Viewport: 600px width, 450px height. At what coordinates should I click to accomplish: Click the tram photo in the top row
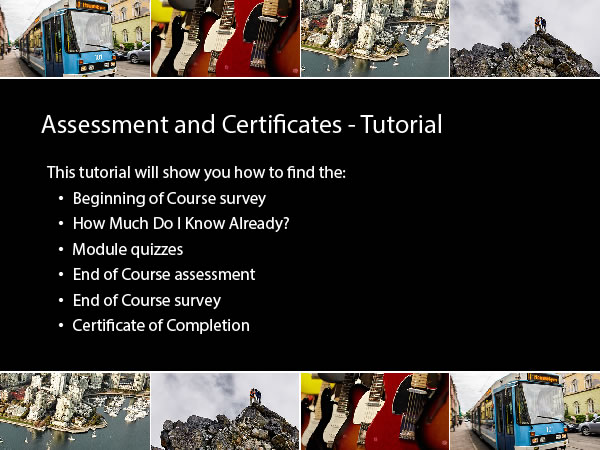pyautogui.click(x=75, y=38)
